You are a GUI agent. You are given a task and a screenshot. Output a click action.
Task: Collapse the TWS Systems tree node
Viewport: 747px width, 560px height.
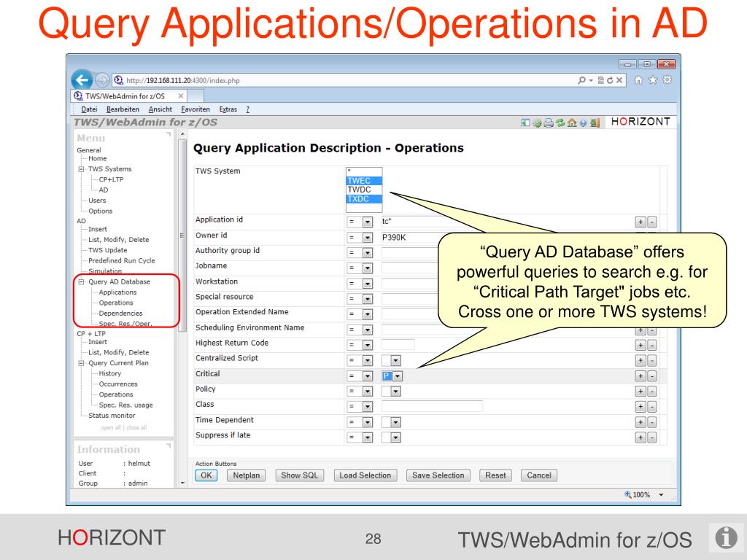[x=81, y=169]
